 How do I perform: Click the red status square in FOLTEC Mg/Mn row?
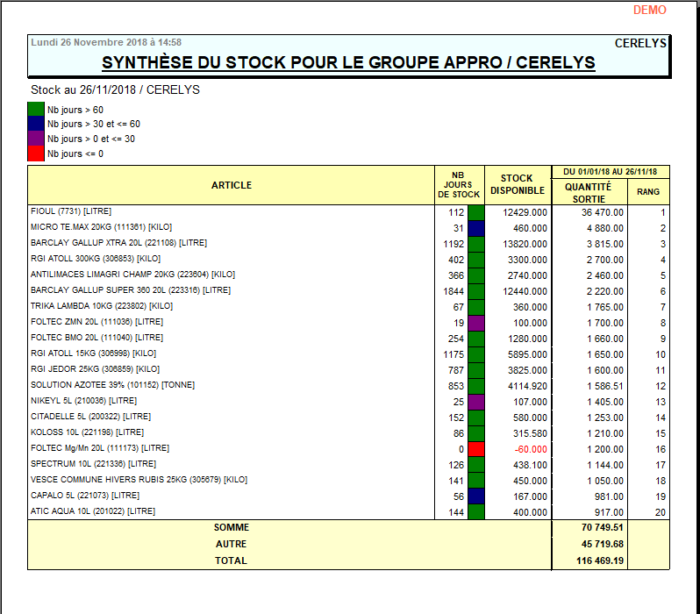[475, 449]
